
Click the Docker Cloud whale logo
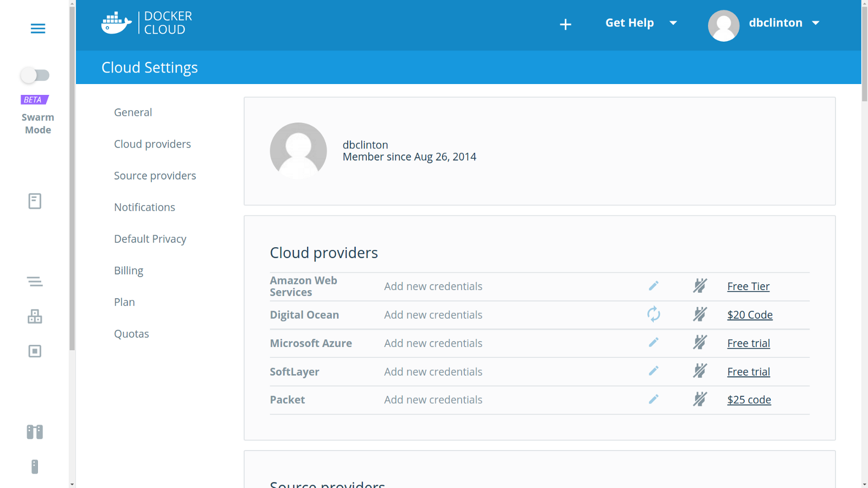tap(116, 23)
